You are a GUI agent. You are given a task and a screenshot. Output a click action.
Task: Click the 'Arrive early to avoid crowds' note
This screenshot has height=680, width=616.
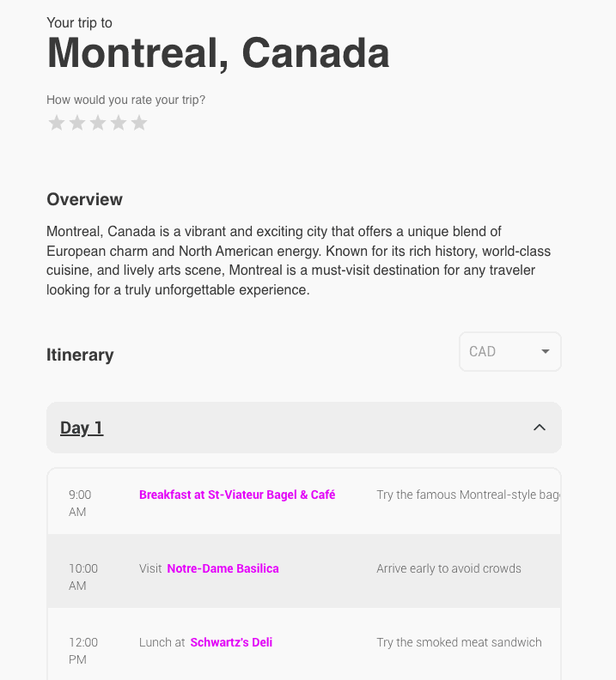[x=448, y=568]
